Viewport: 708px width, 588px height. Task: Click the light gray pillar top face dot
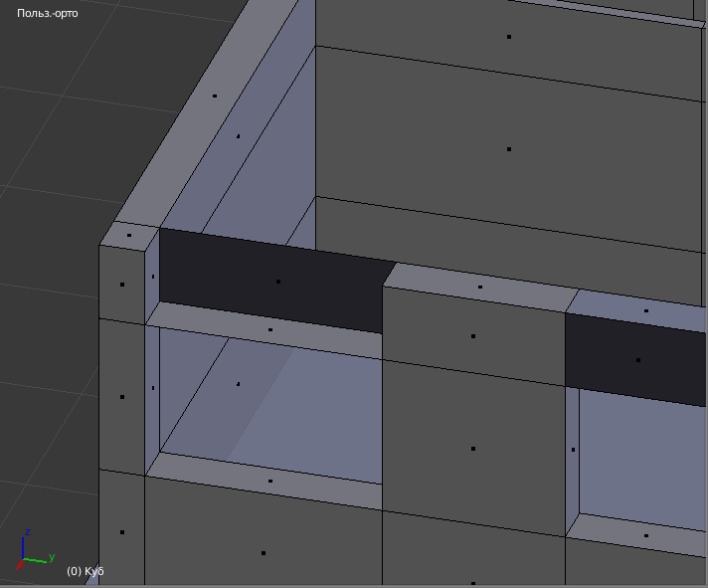[480, 287]
